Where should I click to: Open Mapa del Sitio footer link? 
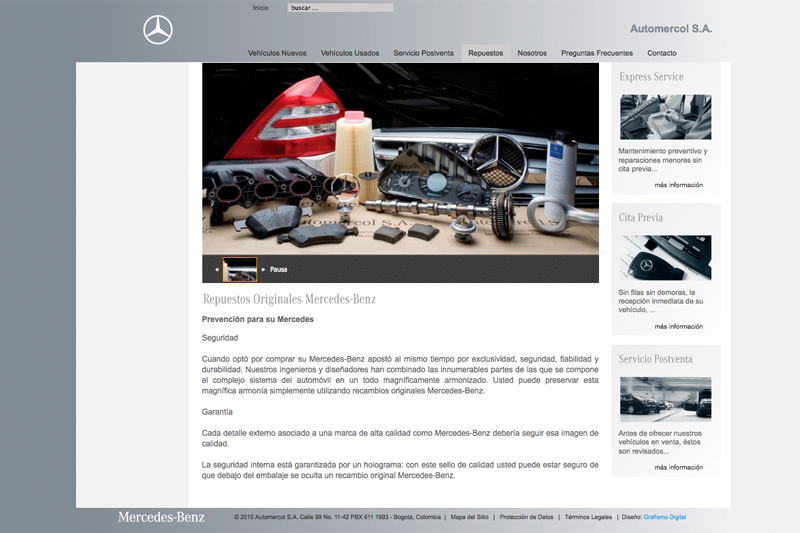point(469,517)
